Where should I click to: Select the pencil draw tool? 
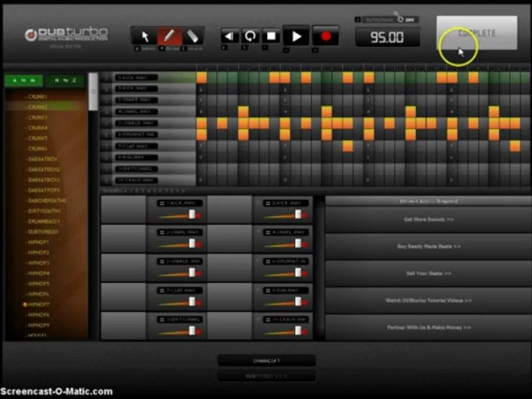coord(169,37)
